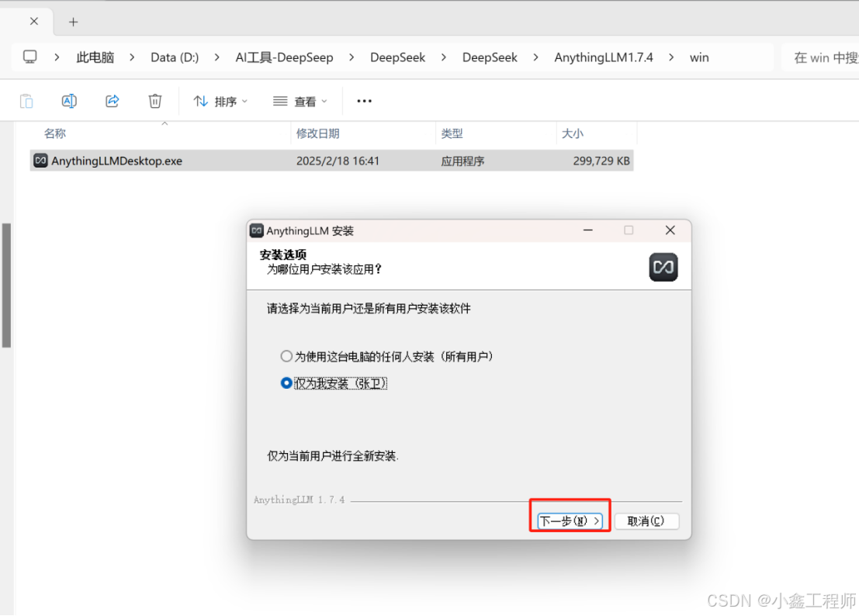Expand chevron after Data (D:) in breadcrumb
This screenshot has height=616, width=859.
point(217,57)
